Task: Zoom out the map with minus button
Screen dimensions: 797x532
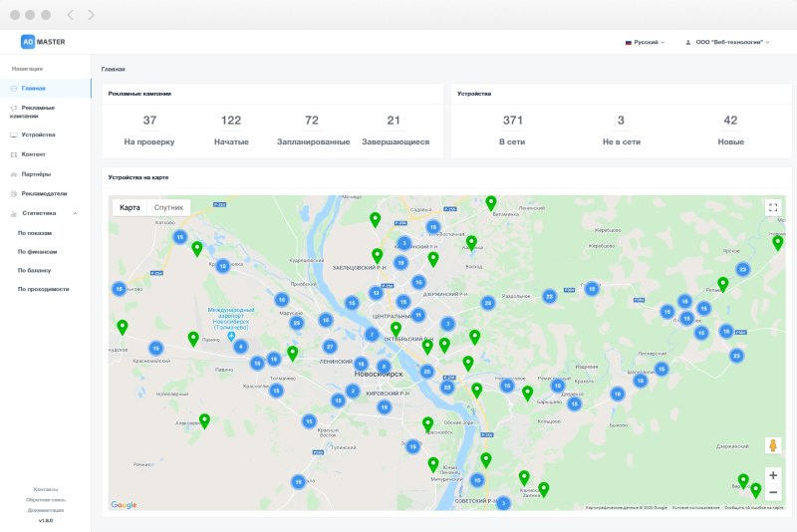Action: coord(773,492)
